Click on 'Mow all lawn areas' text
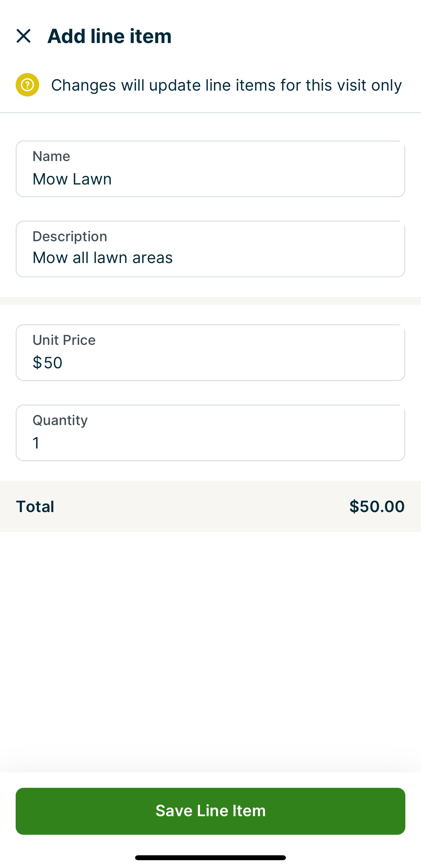421x868 pixels. coord(102,257)
